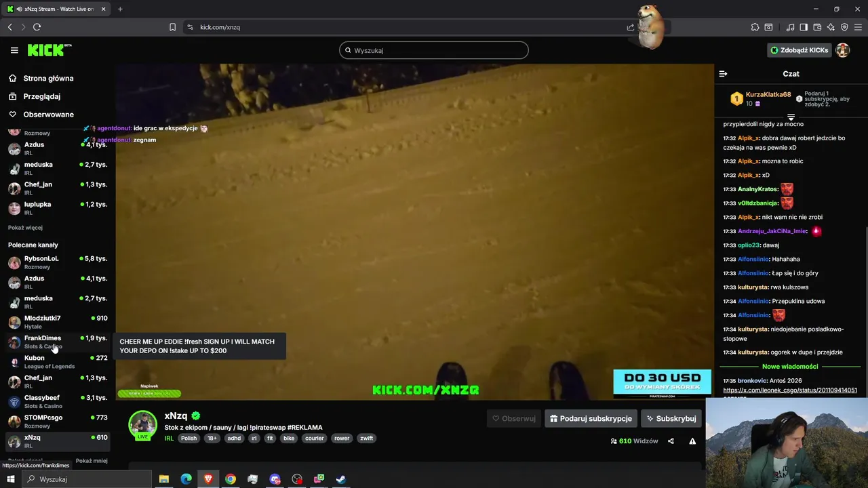
Task: Open the x.com leonek_csgo link in chat
Action: (790, 390)
